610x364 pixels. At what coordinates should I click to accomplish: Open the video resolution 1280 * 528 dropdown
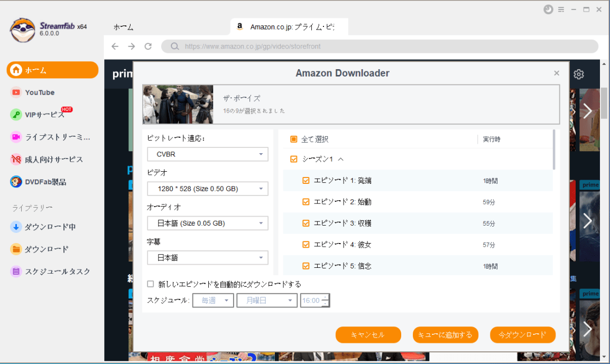click(208, 189)
